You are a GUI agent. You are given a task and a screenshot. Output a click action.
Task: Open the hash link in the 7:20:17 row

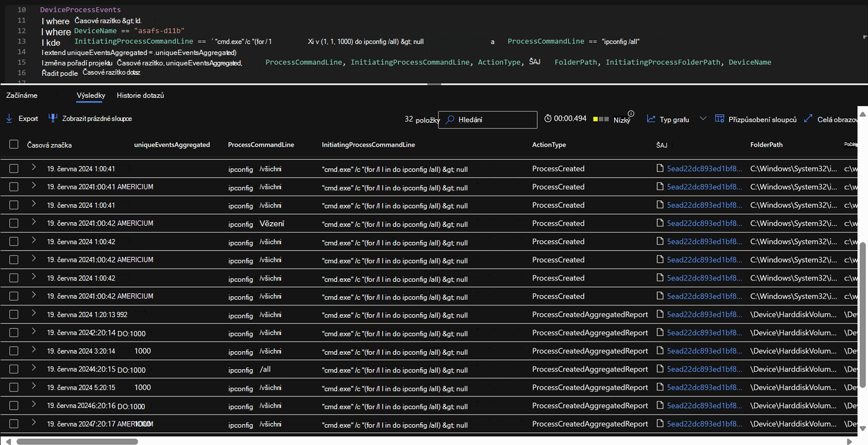click(704, 425)
